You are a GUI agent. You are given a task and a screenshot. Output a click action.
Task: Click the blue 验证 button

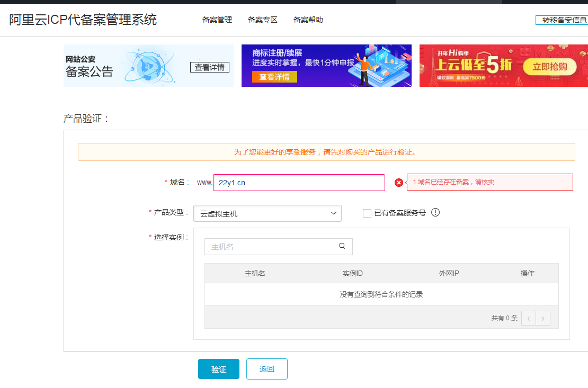[219, 369]
